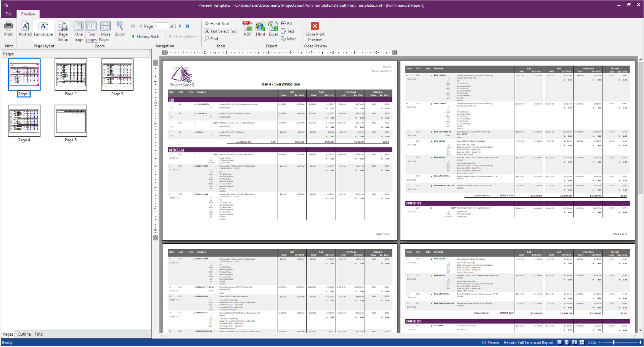
Task: Export the report as Rtf
Action: click(287, 23)
